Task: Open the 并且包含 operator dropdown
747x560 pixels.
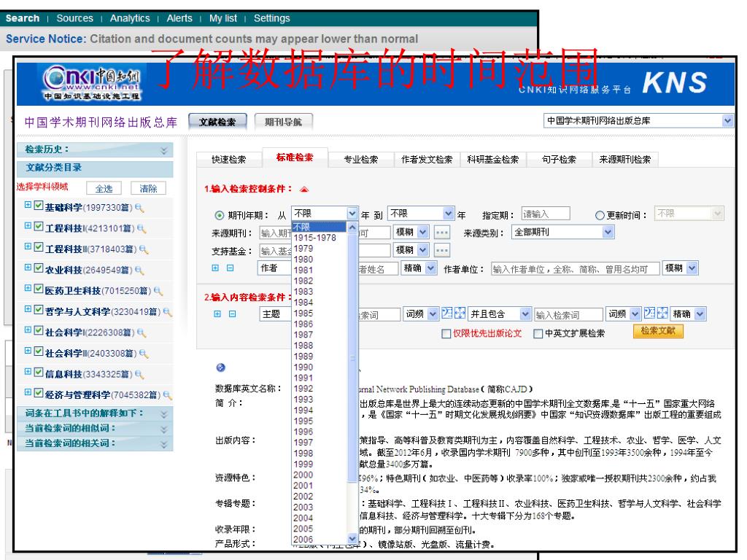Action: [525, 314]
